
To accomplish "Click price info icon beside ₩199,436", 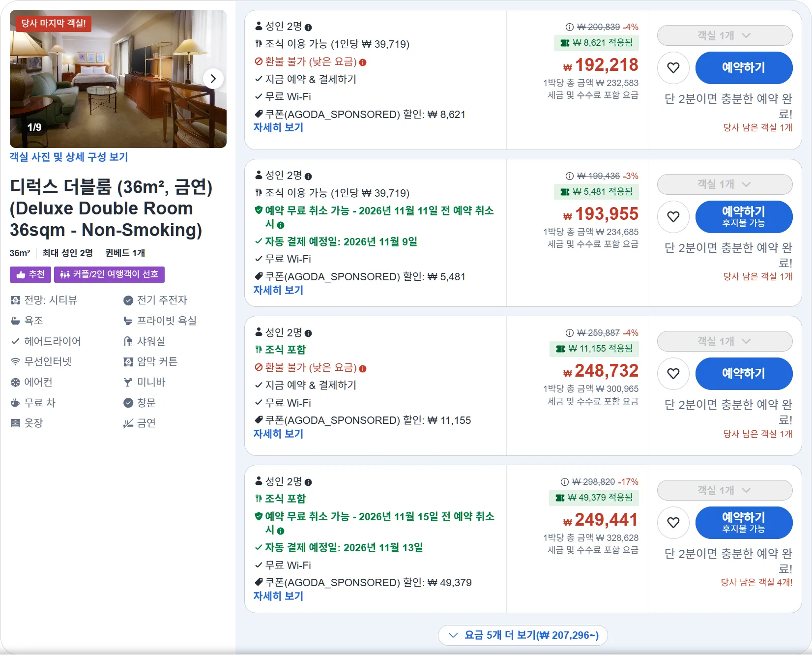I will click(570, 176).
